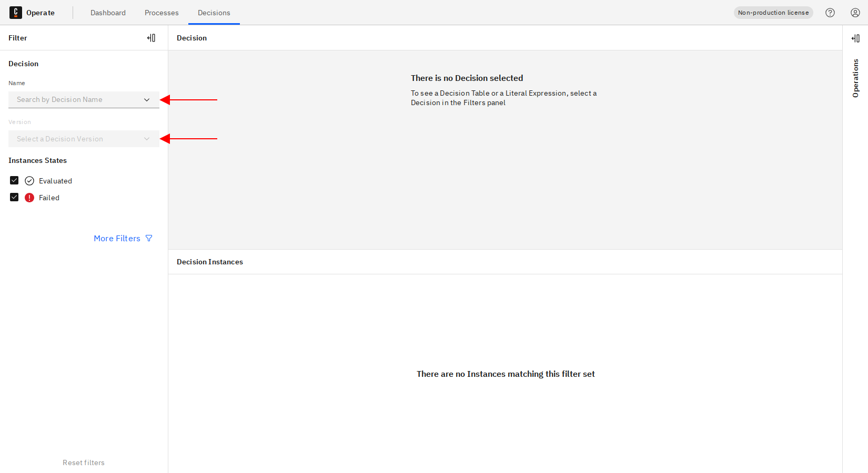Click the red Failed error icon
This screenshot has width=868, height=473.
coord(29,198)
